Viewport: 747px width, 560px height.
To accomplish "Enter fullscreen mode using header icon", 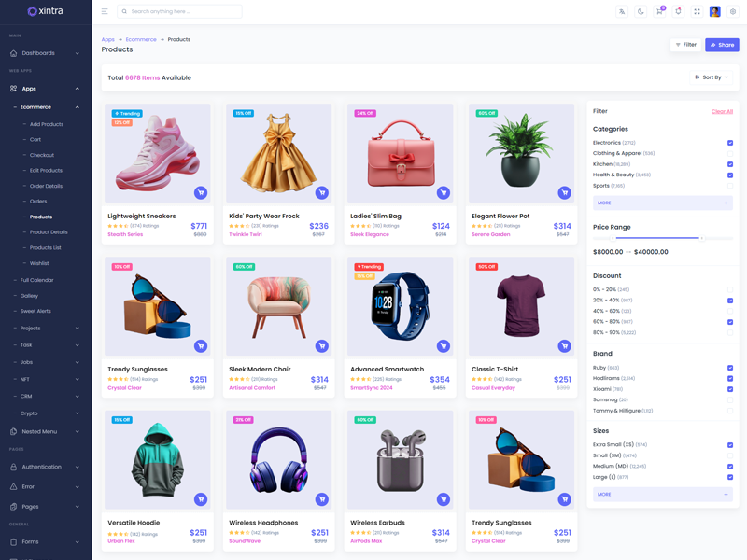I will point(697,11).
